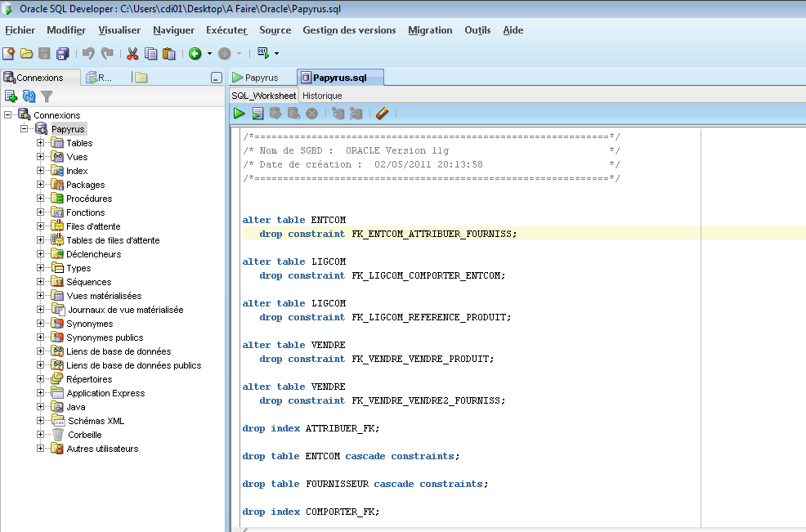Click the Run Script icon in worksheet
Image resolution: width=806 pixels, height=532 pixels.
point(257,114)
